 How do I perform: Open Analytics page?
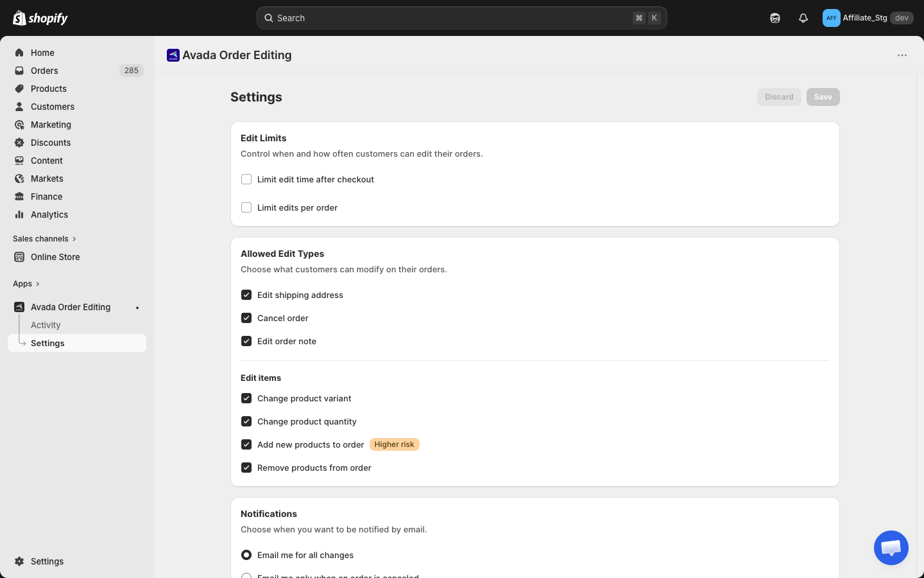pos(49,215)
